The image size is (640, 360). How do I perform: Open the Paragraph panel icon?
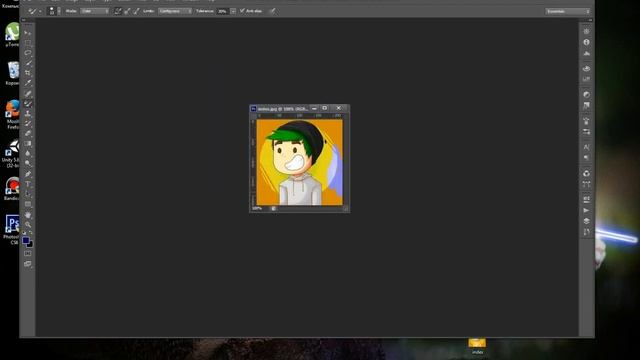click(x=587, y=158)
